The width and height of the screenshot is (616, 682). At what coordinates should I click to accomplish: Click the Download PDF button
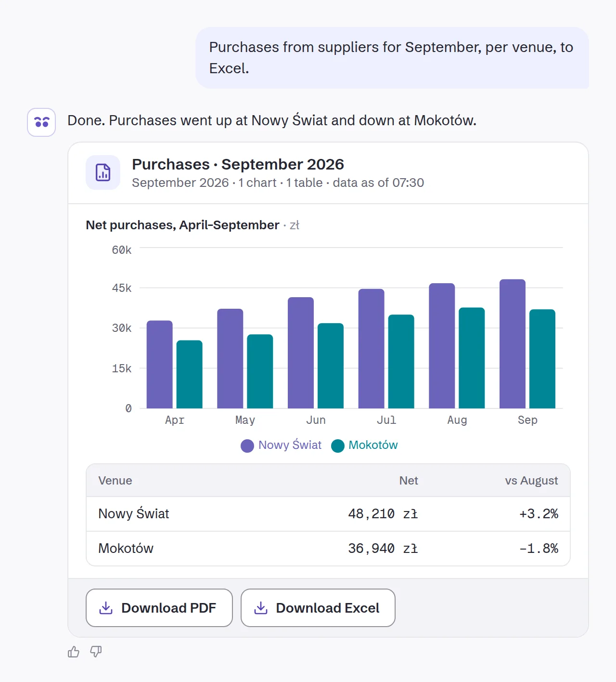(x=159, y=608)
